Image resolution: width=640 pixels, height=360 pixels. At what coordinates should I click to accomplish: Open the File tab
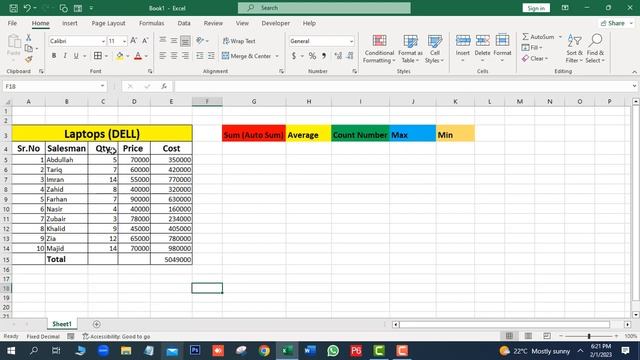[x=12, y=23]
